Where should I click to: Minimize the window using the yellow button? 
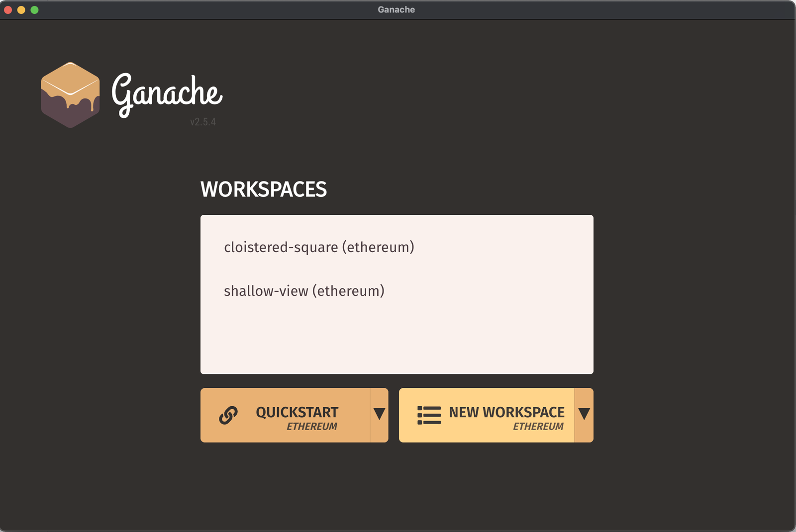[x=21, y=10]
